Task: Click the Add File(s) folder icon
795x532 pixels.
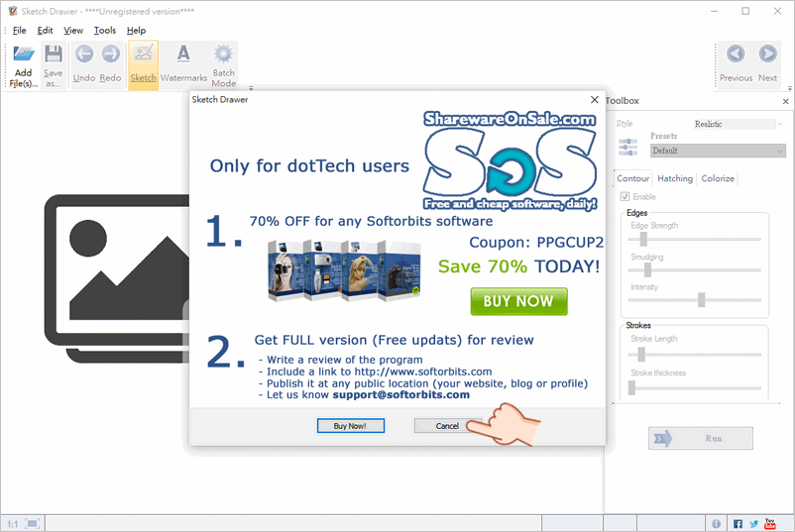Action: (x=24, y=53)
